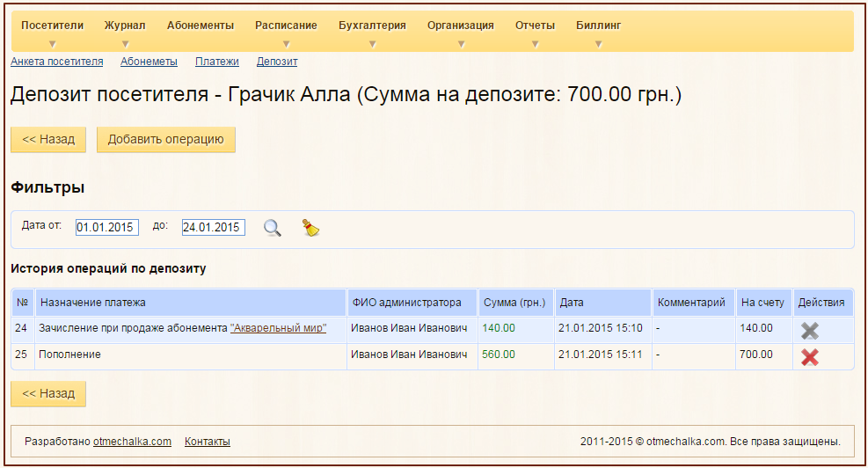The image size is (868, 468).
Task: Click the Дата от input field
Action: click(106, 227)
